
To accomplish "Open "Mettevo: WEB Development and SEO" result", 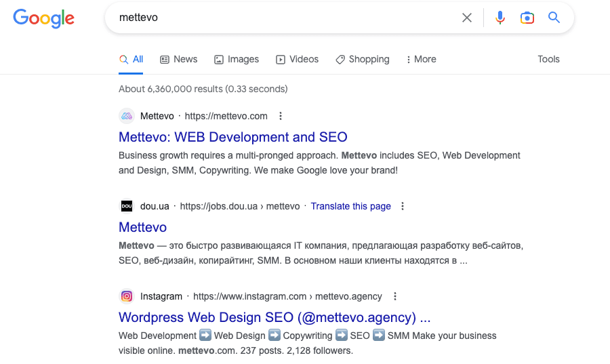I will coord(232,137).
